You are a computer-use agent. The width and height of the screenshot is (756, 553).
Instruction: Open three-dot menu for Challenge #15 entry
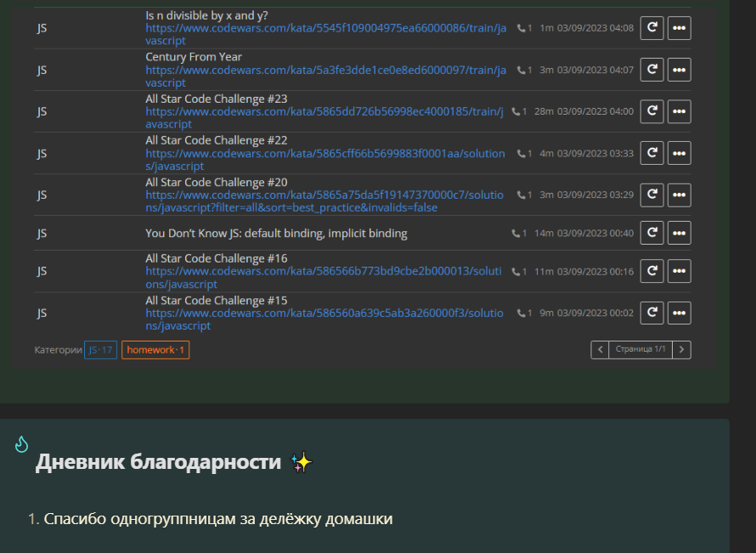point(679,313)
